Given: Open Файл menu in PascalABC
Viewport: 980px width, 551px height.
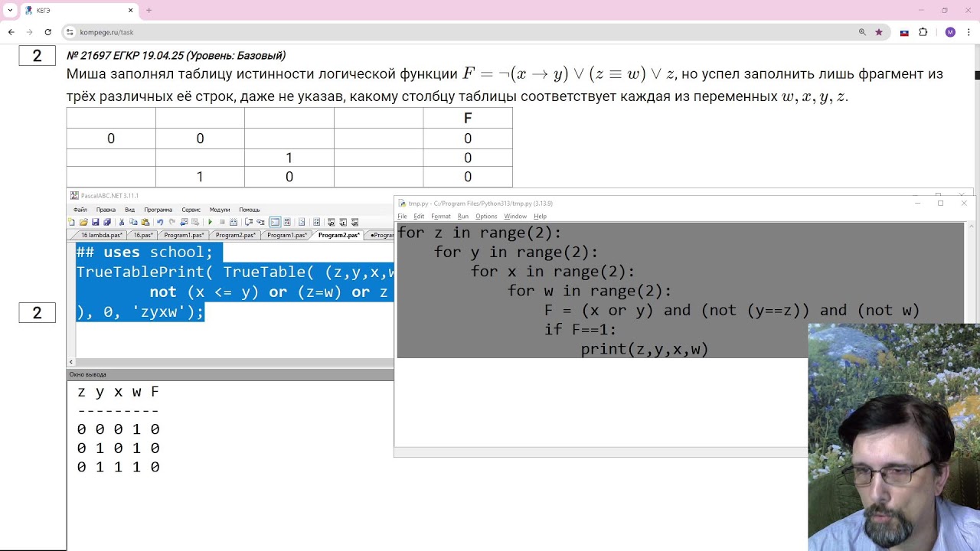Looking at the screenshot, I should tap(80, 210).
